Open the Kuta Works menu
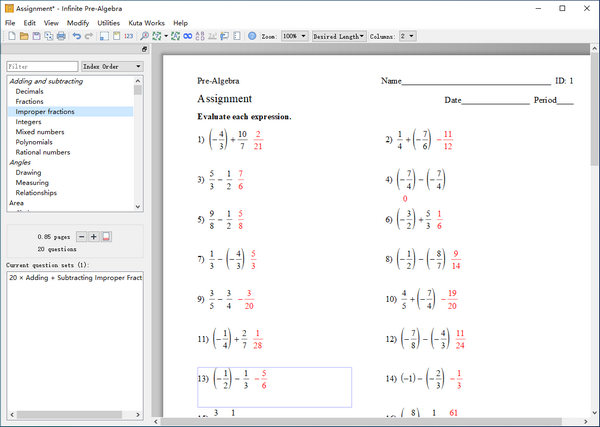Viewport: 600px width, 427px height. pos(147,22)
